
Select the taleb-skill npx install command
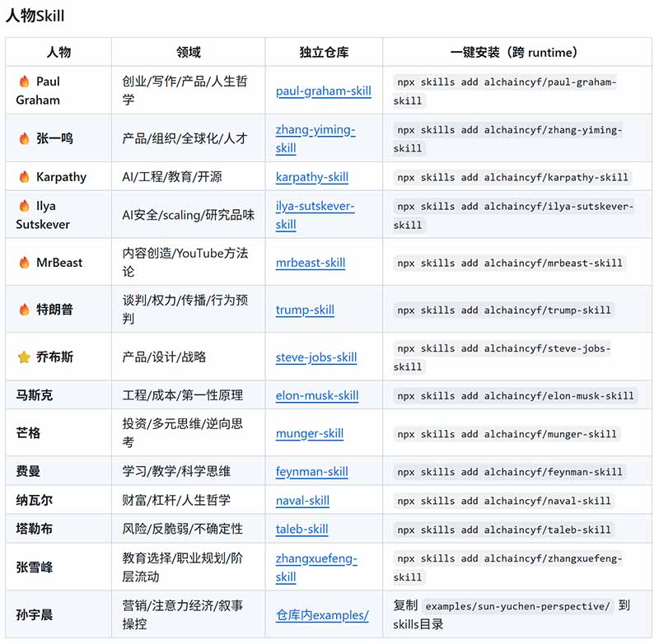click(503, 530)
